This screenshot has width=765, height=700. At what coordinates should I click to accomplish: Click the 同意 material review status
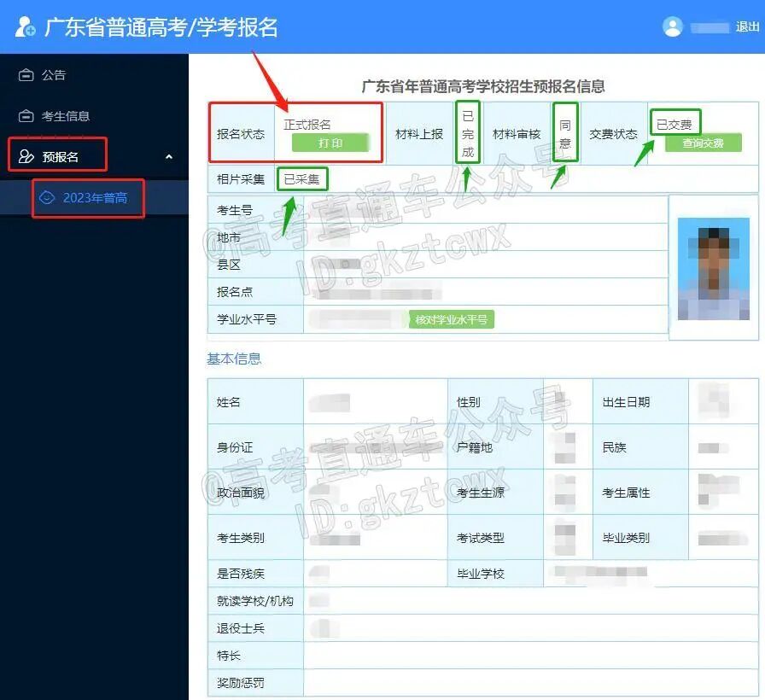[564, 132]
